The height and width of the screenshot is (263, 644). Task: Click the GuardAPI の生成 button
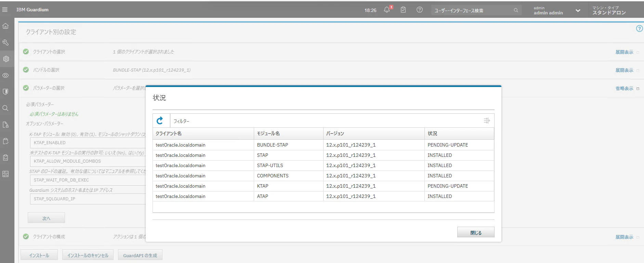(140, 255)
